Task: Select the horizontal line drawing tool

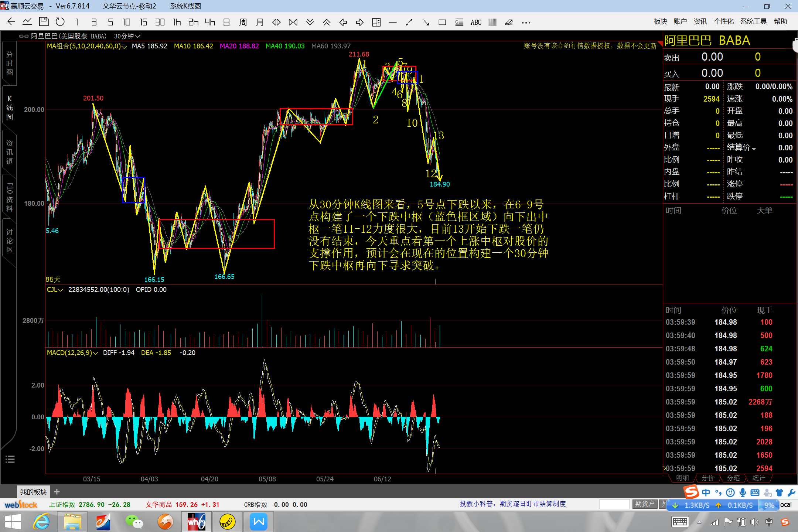Action: [x=393, y=23]
